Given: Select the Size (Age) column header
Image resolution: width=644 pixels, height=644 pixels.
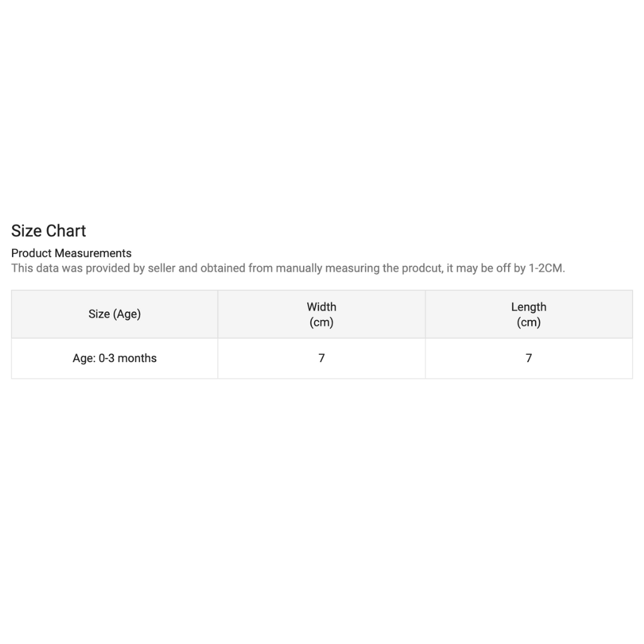Looking at the screenshot, I should tap(114, 314).
